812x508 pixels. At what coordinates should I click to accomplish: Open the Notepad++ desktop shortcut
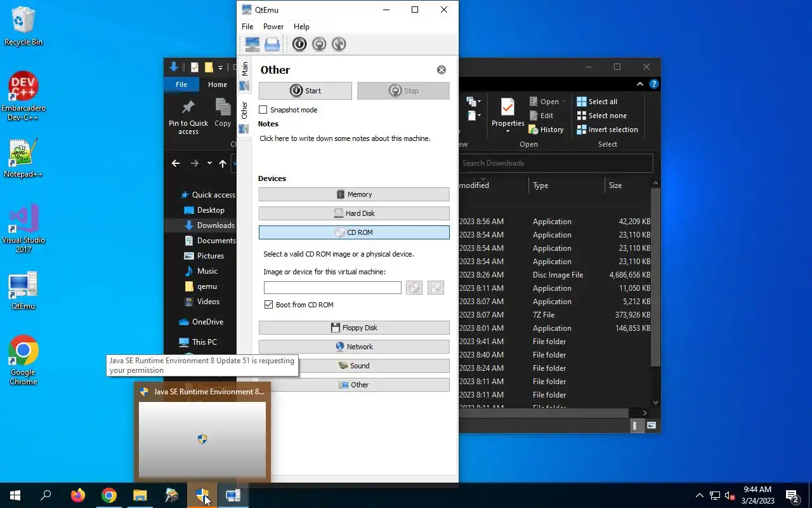pos(23,159)
